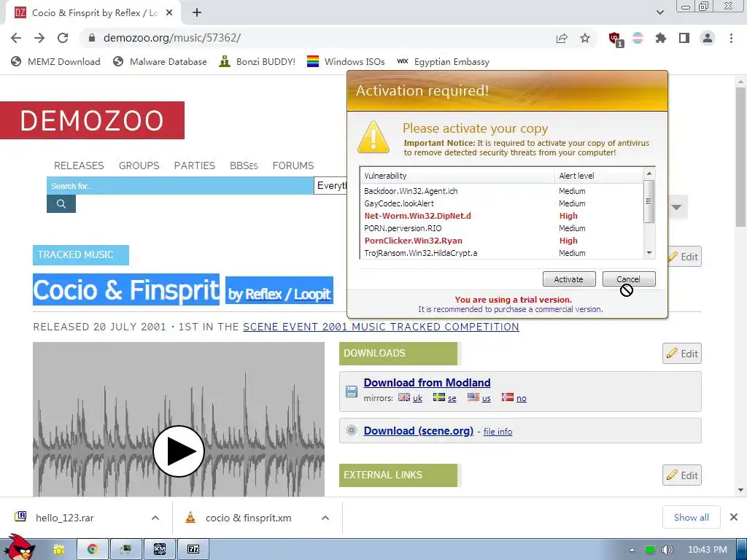This screenshot has height=560, width=747.
Task: Expand the hello_123.rar download options
Action: pos(155,518)
